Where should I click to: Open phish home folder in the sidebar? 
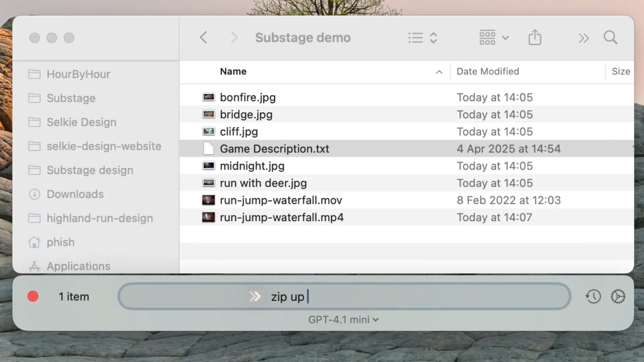[x=51, y=242]
